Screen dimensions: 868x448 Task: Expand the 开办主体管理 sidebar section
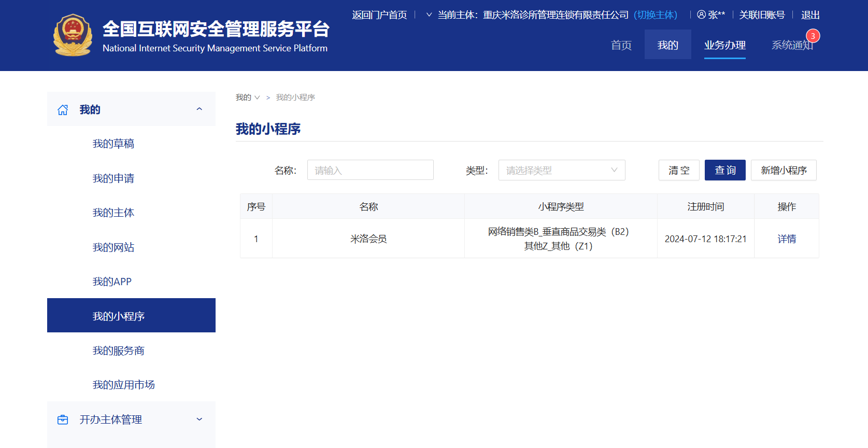[x=200, y=419]
